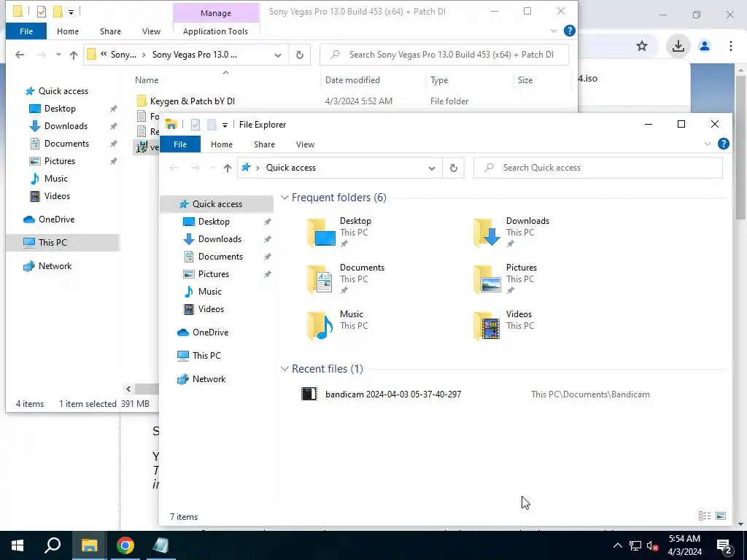The image size is (747, 560).
Task: Click Chrome icon on taskbar
Action: click(x=125, y=545)
